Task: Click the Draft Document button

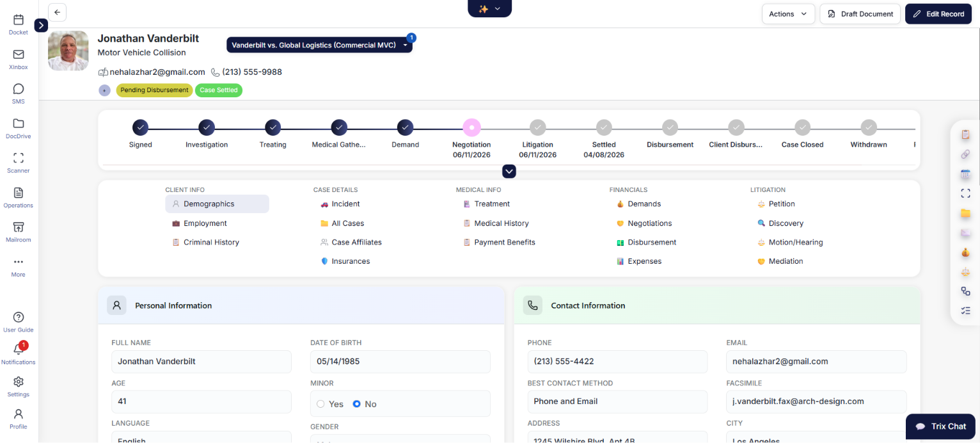Action: coord(860,14)
